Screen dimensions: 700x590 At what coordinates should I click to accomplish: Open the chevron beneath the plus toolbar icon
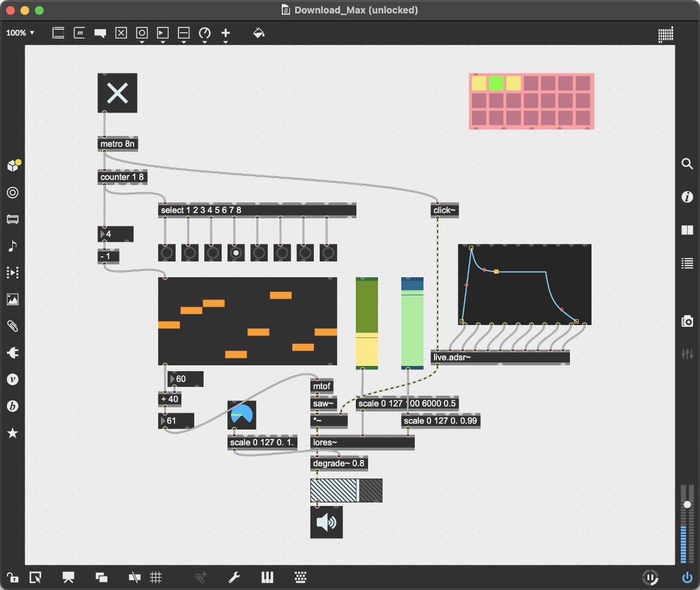pos(226,43)
